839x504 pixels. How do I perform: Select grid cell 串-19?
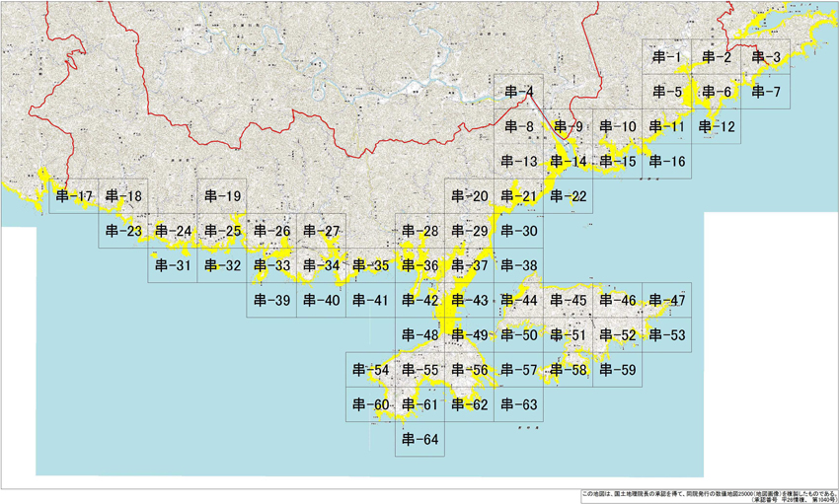(222, 195)
